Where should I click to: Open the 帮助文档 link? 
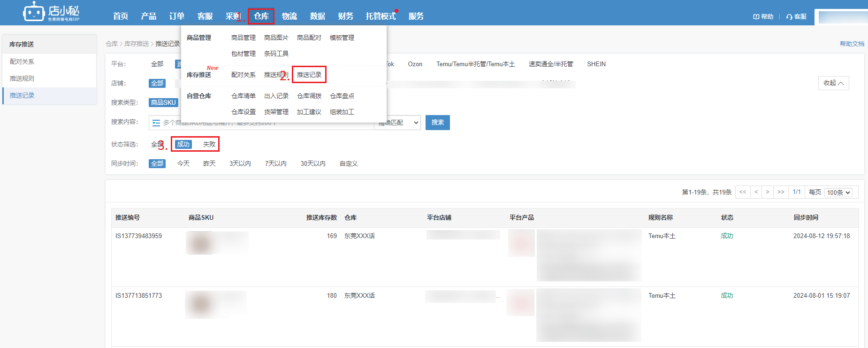tap(852, 44)
